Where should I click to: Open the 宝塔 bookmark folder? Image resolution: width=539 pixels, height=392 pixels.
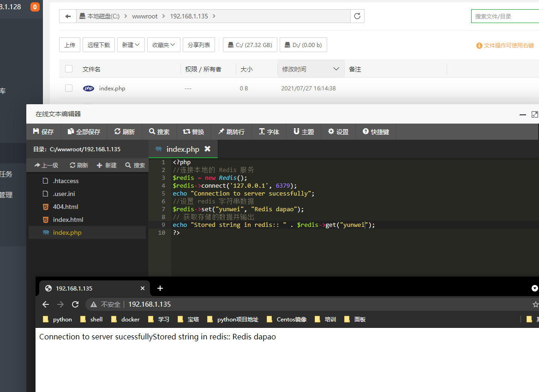coord(188,319)
